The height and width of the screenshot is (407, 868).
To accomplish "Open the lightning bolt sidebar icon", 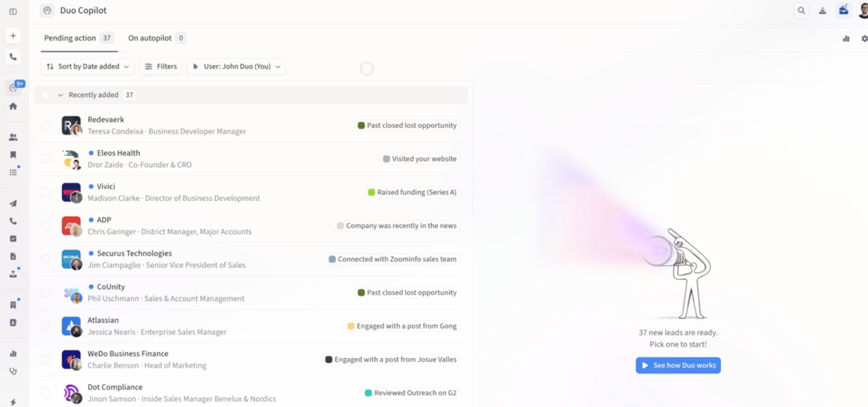I will point(13,402).
